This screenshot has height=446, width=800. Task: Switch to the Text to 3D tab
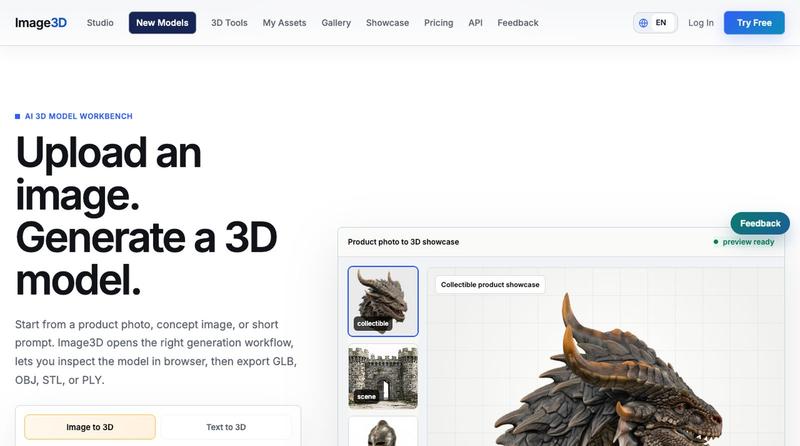tap(226, 427)
